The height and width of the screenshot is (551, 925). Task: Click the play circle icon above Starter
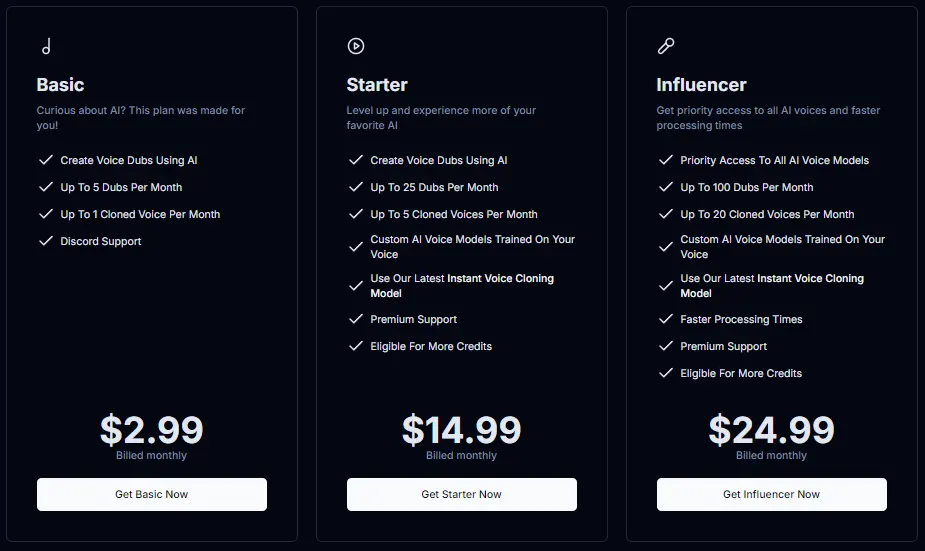(x=355, y=46)
